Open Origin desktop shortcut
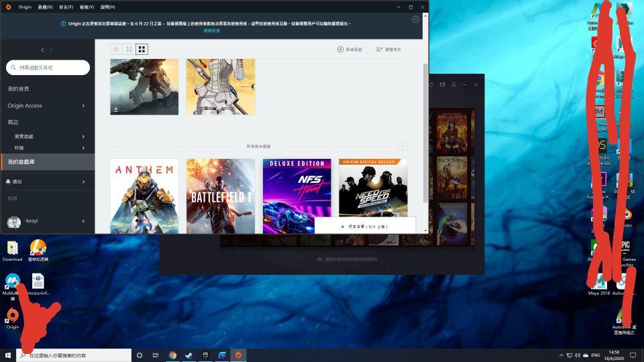The width and height of the screenshot is (644, 362). click(x=13, y=319)
